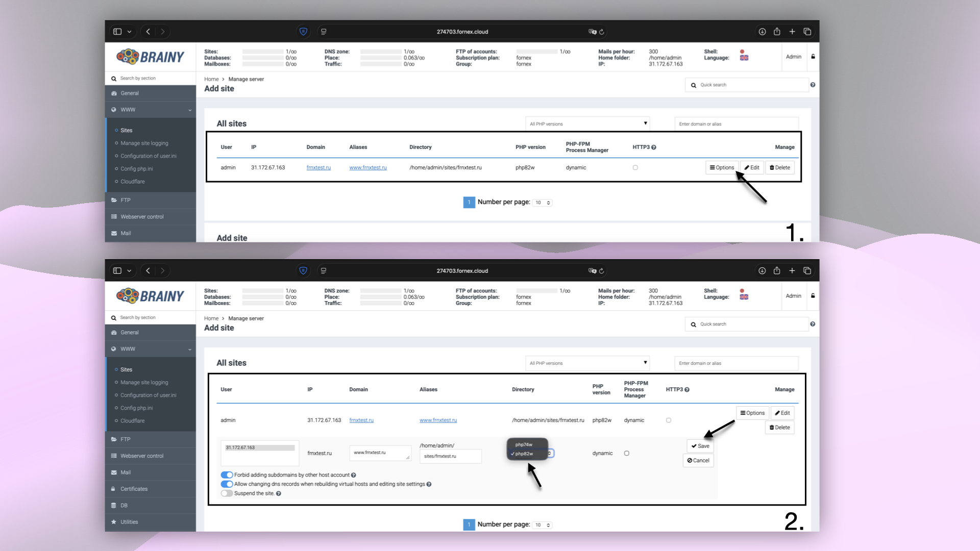This screenshot has width=980, height=551.
Task: Disable the Forbid adding subdomains toggle
Action: point(227,474)
